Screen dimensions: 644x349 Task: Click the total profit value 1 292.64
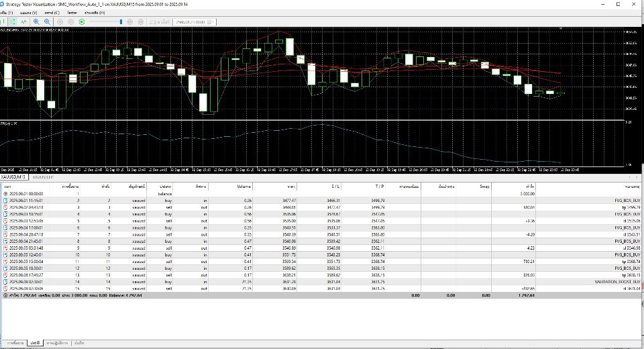coord(527,295)
